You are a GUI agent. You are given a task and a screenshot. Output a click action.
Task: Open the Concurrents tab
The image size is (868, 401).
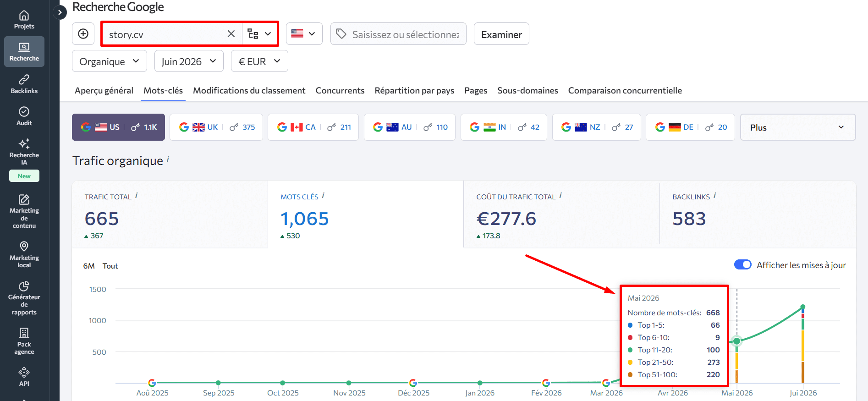pyautogui.click(x=340, y=91)
